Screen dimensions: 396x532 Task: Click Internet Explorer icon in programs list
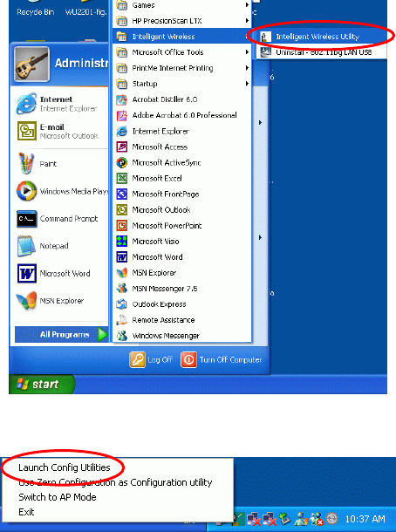click(x=121, y=131)
